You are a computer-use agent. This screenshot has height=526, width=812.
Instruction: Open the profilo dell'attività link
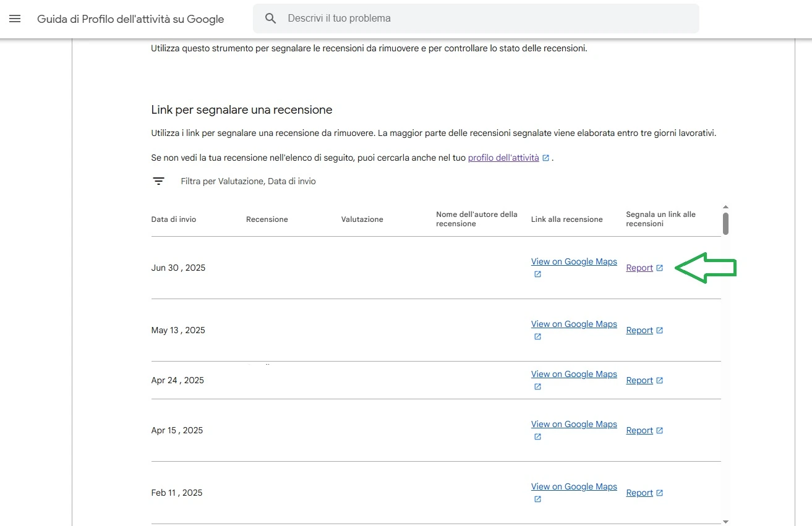point(503,158)
